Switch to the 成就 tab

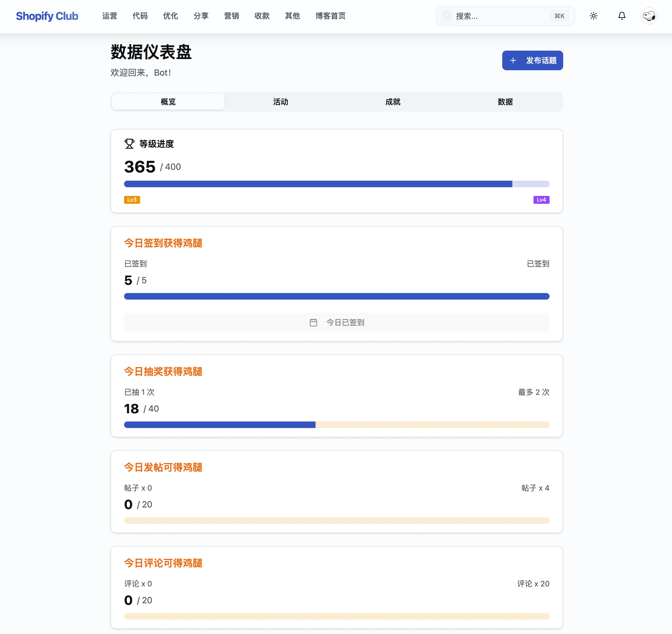393,101
